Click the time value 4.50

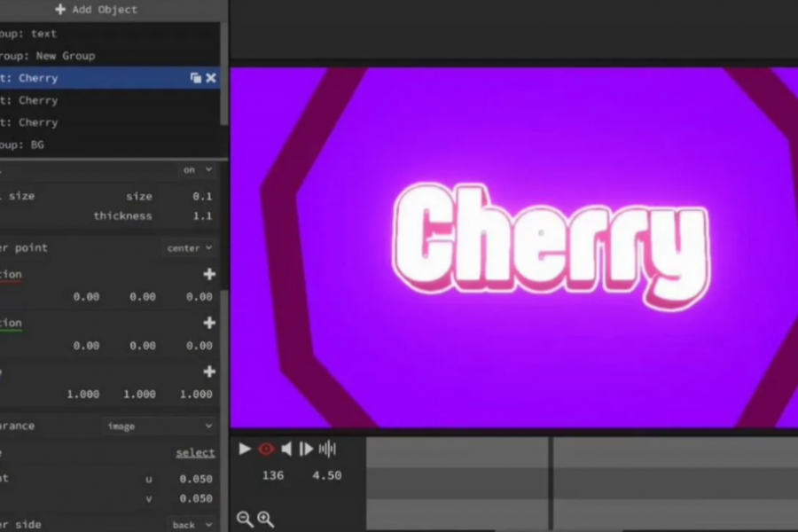(x=326, y=475)
